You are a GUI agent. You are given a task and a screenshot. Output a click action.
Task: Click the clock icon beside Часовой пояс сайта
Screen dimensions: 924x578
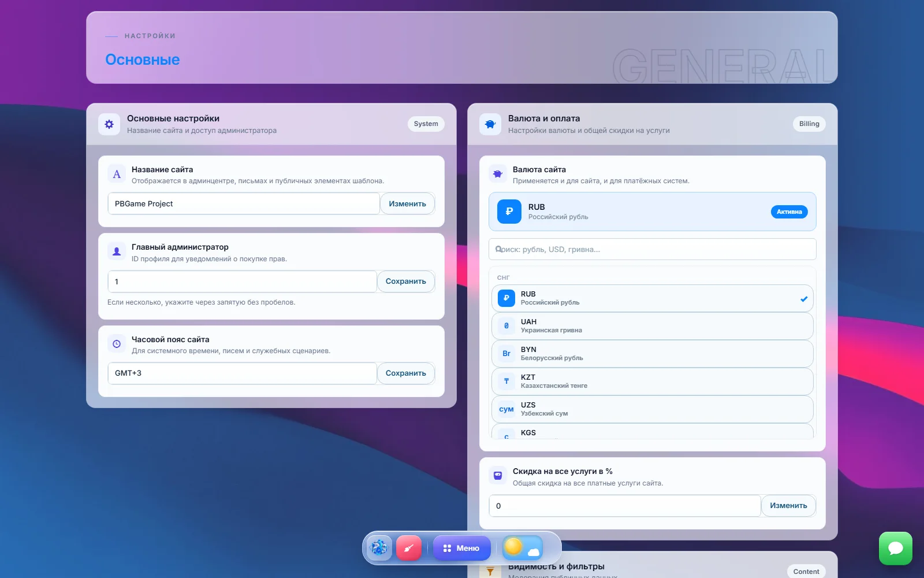click(x=117, y=344)
